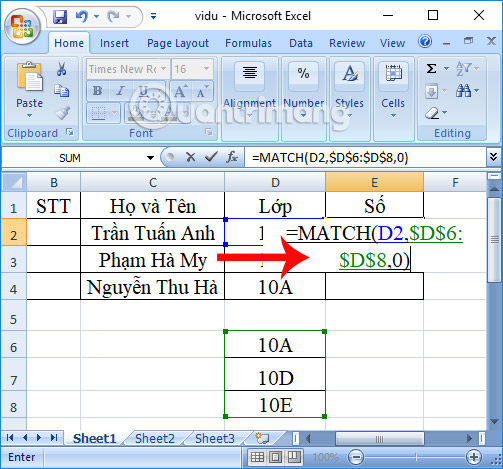Click the zoom in plus button
The width and height of the screenshot is (503, 469).
pos(474,457)
